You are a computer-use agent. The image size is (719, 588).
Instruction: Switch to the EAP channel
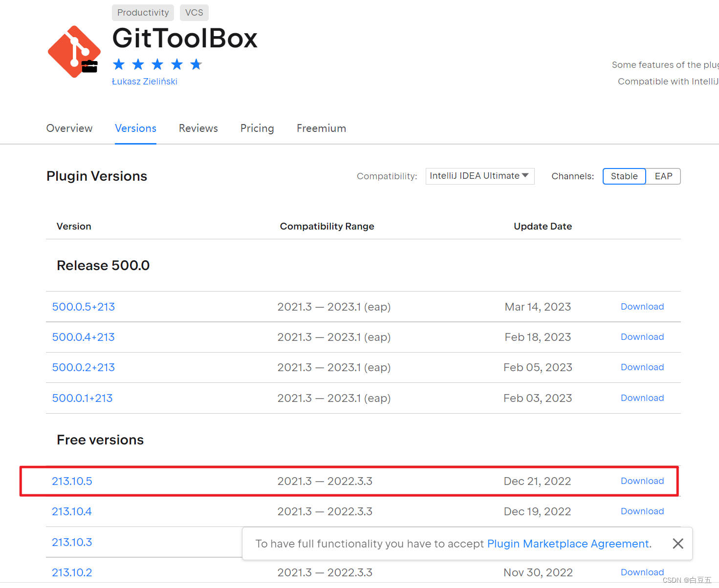click(x=663, y=176)
